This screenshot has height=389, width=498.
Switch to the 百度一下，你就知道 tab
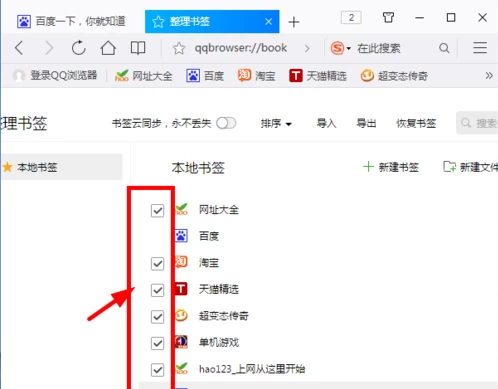[71, 21]
